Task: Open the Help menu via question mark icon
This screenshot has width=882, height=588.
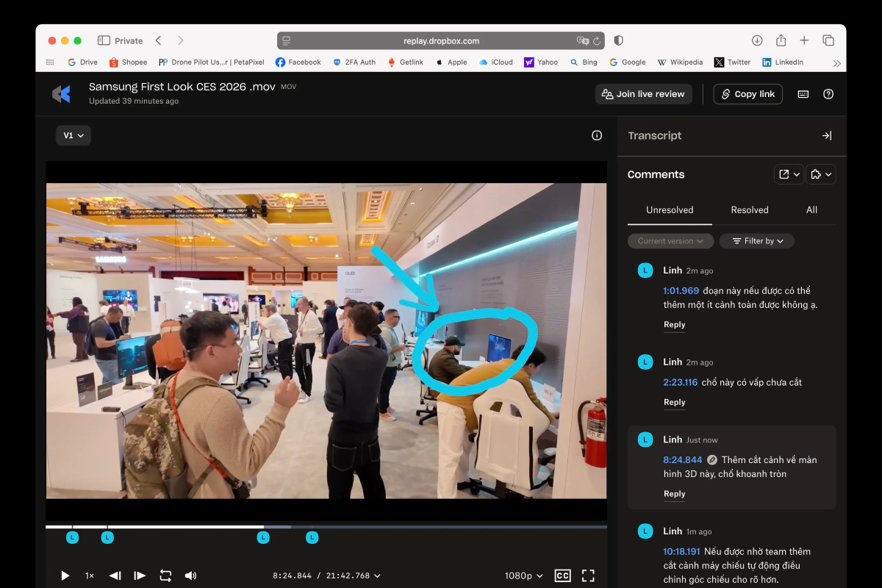Action: click(x=828, y=94)
